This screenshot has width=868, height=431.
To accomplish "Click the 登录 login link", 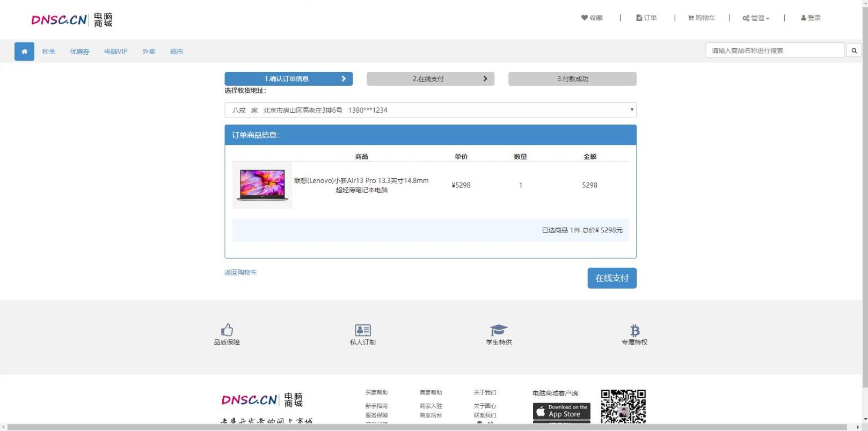I will coord(811,18).
